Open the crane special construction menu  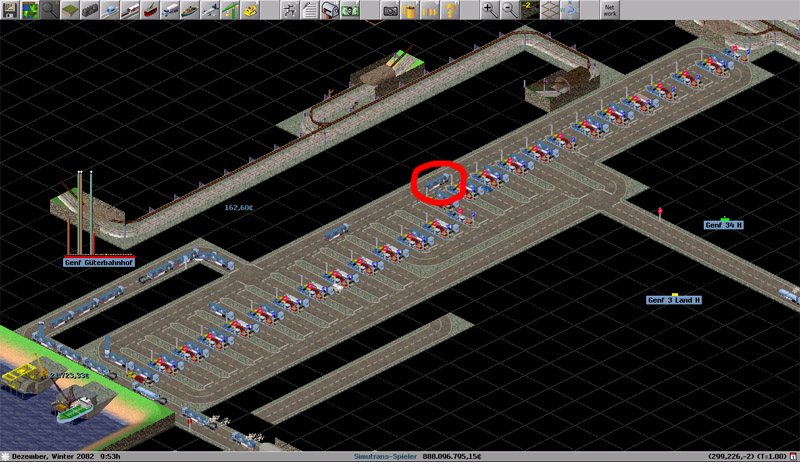(x=229, y=11)
